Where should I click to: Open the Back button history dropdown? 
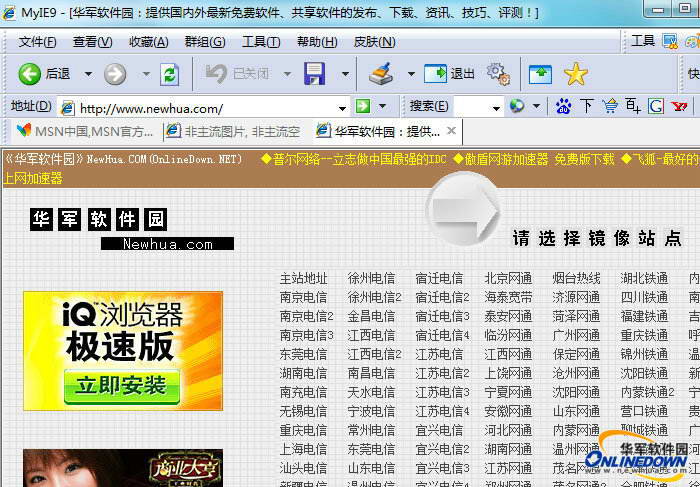tap(88, 74)
